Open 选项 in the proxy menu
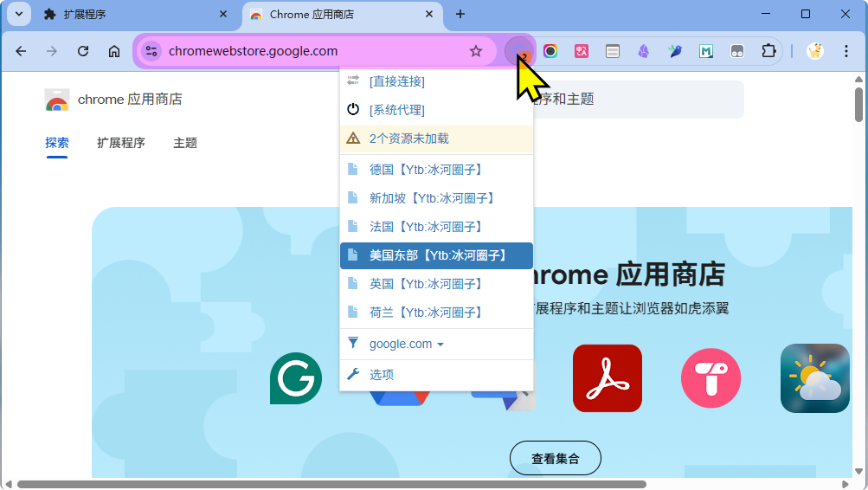The height and width of the screenshot is (490, 868). pyautogui.click(x=382, y=374)
